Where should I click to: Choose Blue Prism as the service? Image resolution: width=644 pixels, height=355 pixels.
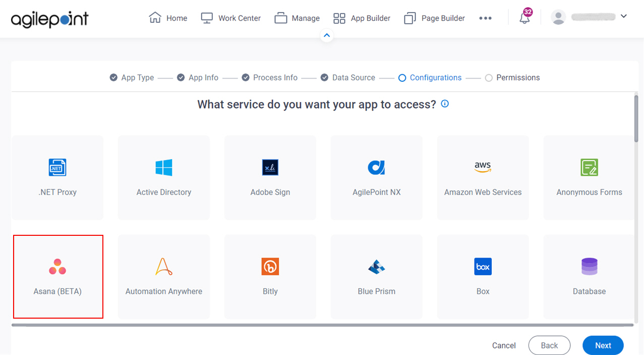pos(376,276)
